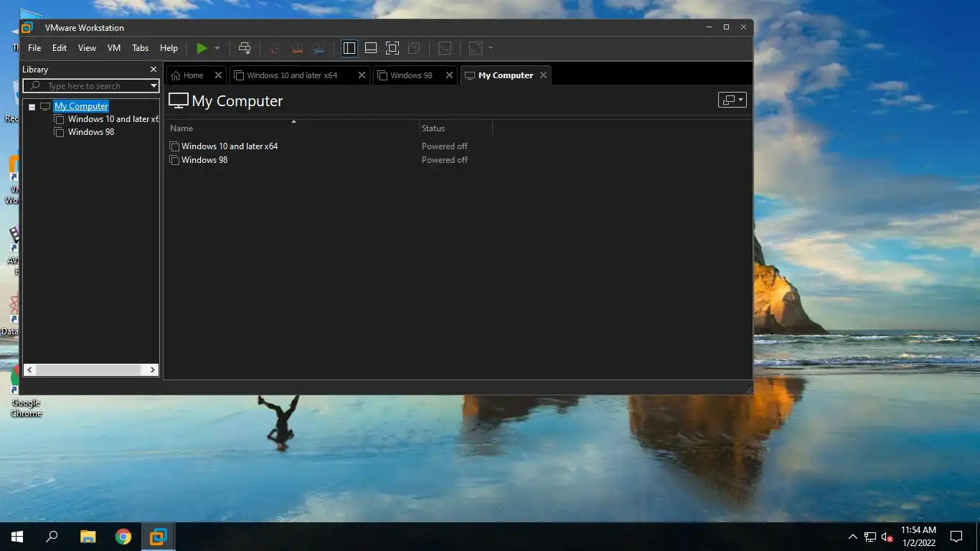Open File Explorer from the taskbar
The width and height of the screenshot is (980, 551).
click(88, 537)
